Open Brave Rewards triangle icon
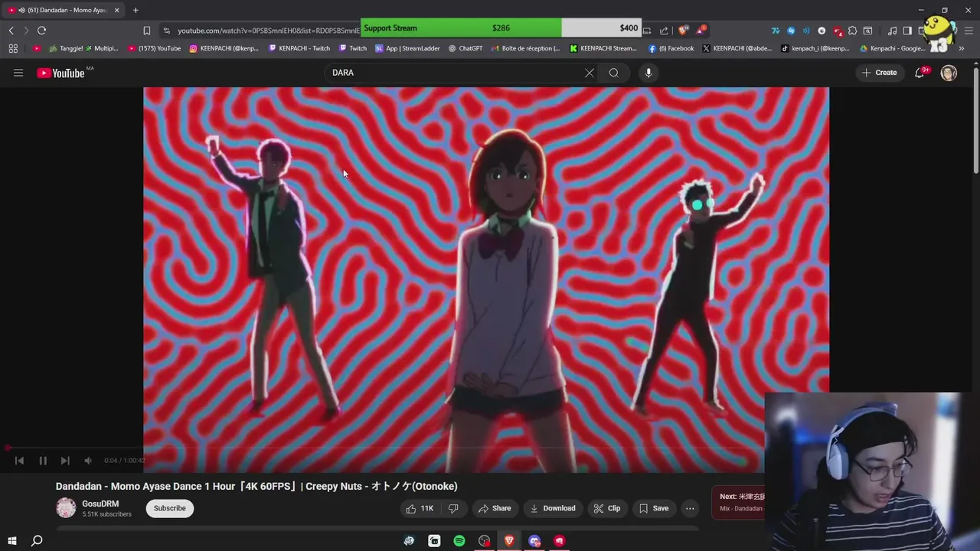Viewport: 980px width, 551px height. point(701,30)
